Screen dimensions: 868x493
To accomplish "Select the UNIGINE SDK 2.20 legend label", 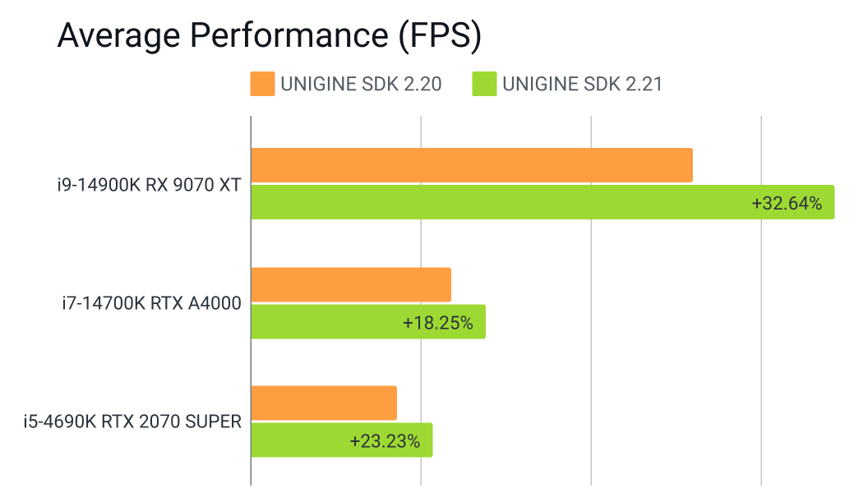I will [361, 84].
